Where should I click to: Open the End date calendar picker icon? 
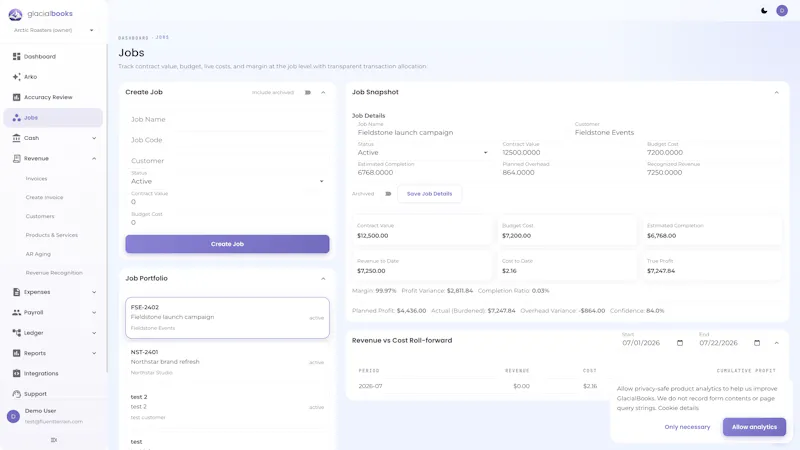coord(757,343)
